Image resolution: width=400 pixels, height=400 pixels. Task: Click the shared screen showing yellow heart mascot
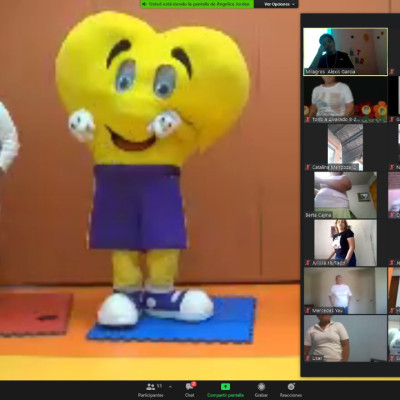[x=150, y=190]
